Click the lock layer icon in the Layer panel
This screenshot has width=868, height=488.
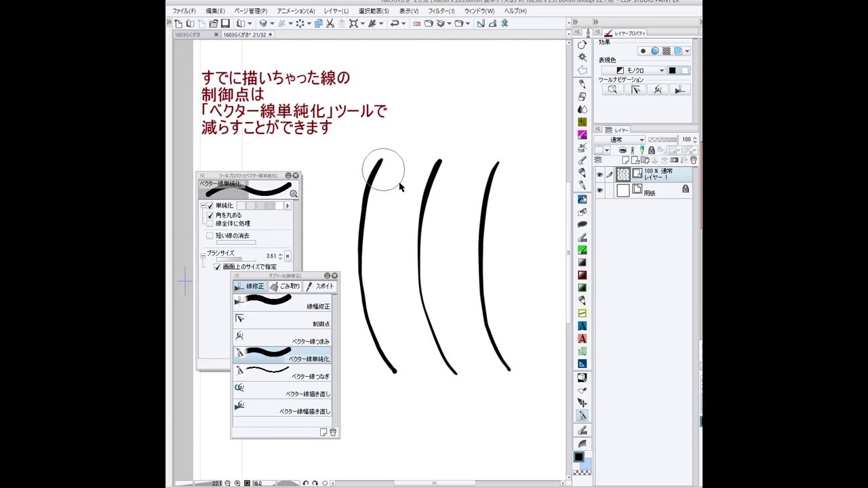[652, 150]
